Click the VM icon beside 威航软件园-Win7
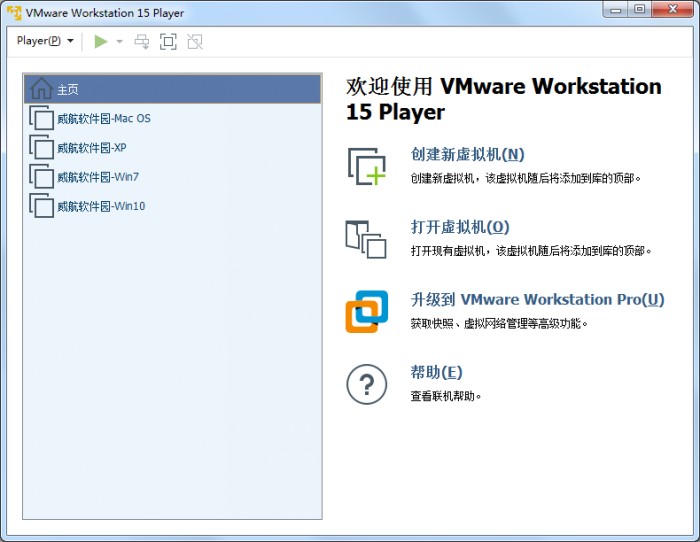 [x=42, y=176]
